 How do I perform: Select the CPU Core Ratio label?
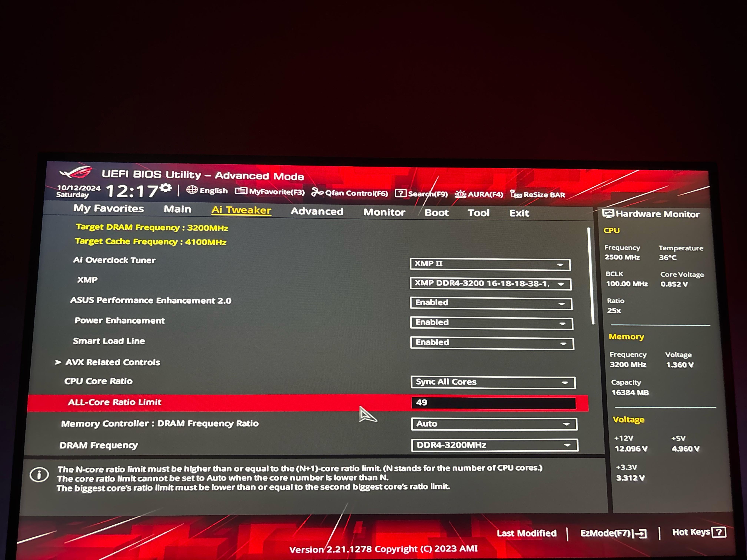point(99,381)
